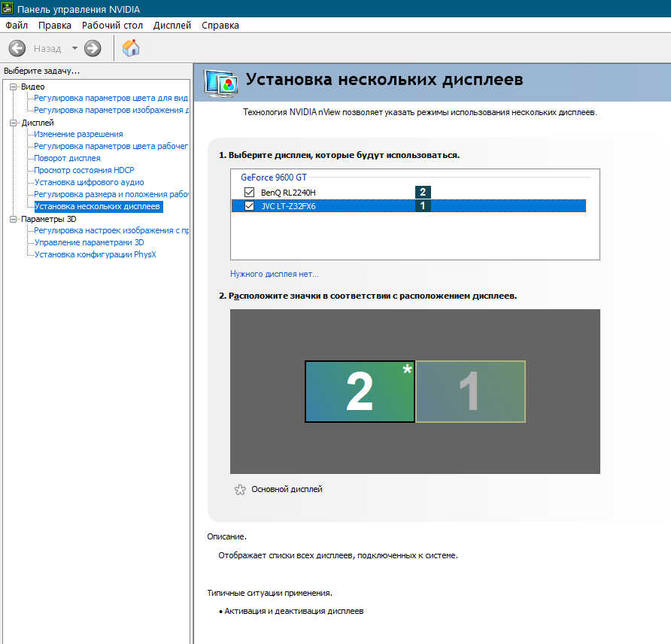Collapse the Дисплей tree section

(x=14, y=123)
